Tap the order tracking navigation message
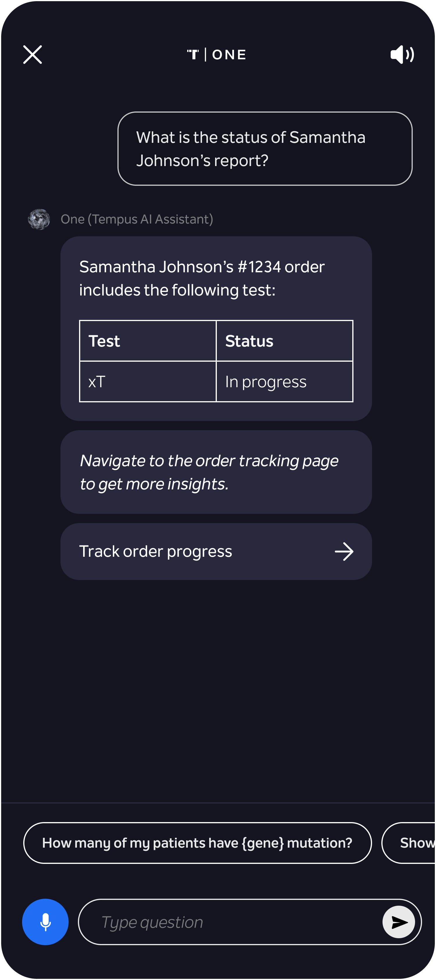Viewport: 436px width, 980px height. tap(216, 472)
